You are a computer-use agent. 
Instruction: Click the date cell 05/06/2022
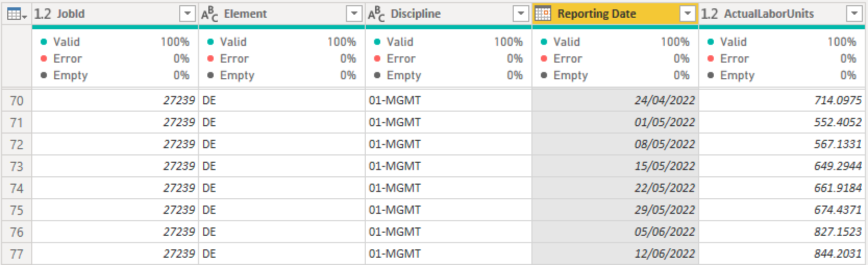[x=615, y=232]
